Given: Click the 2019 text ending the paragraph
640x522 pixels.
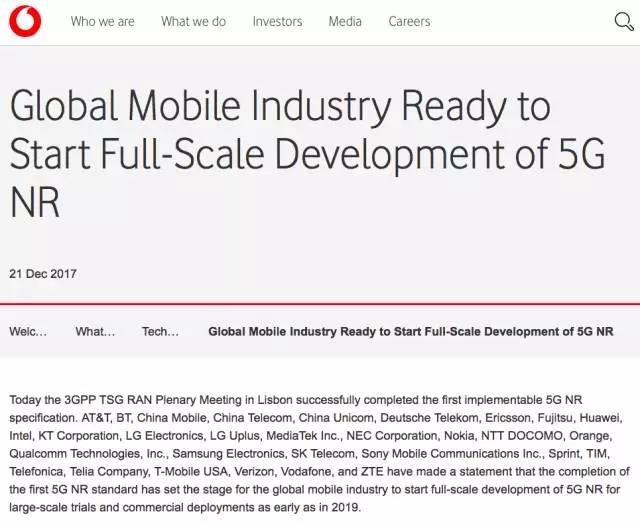Looking at the screenshot, I should (345, 507).
